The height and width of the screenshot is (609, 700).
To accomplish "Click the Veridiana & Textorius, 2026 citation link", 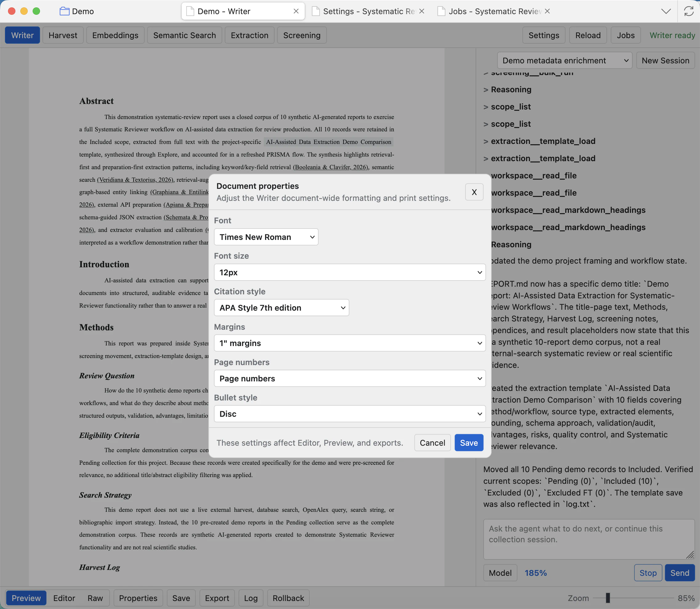I will [135, 179].
